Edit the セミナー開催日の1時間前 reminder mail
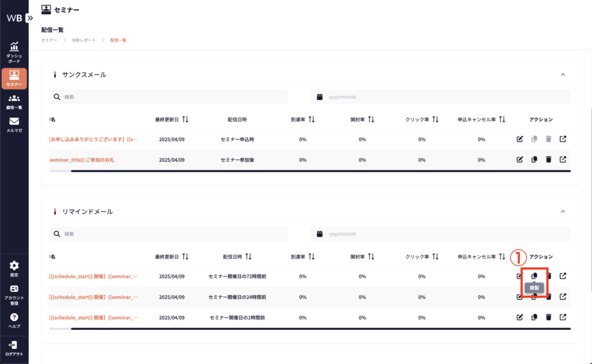This screenshot has height=364, width=592. point(520,317)
